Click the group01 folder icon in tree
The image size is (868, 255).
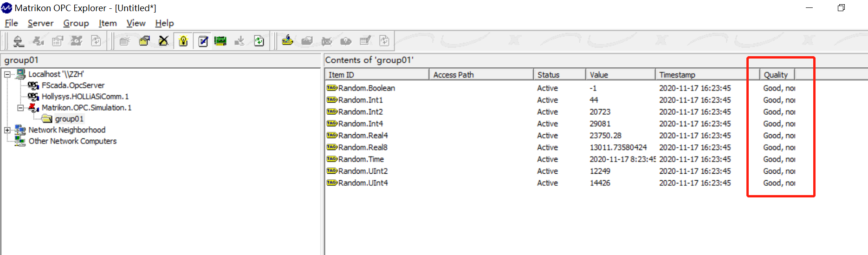47,119
